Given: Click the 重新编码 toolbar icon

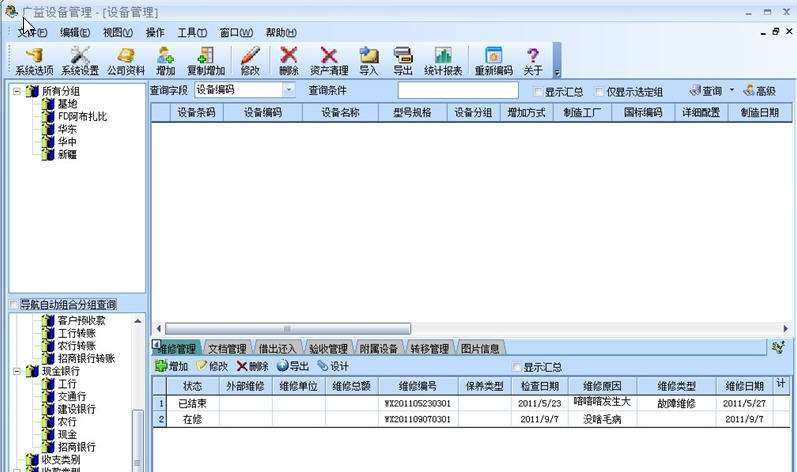Looking at the screenshot, I should [x=494, y=61].
